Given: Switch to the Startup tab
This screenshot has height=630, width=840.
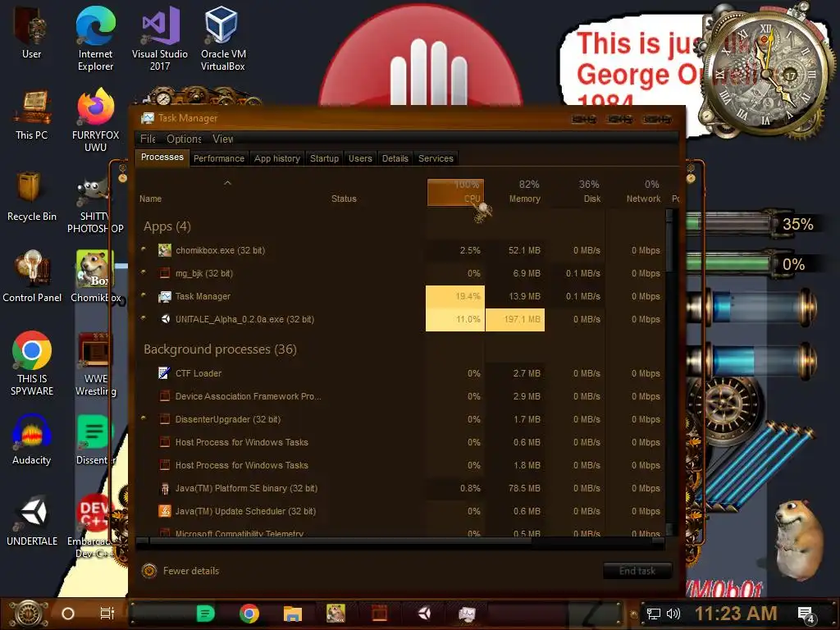Looking at the screenshot, I should (x=324, y=158).
